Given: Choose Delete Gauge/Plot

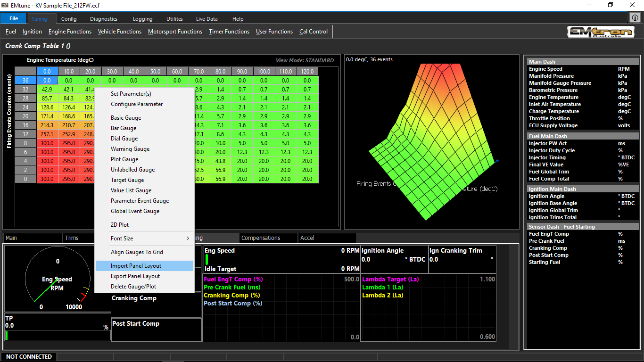Looking at the screenshot, I should click(145, 287).
